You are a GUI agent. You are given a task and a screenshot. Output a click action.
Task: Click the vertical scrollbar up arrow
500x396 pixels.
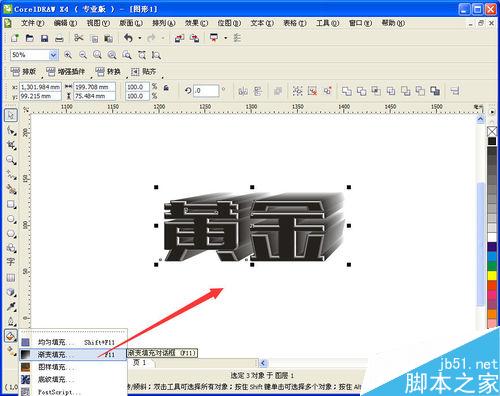click(x=480, y=119)
